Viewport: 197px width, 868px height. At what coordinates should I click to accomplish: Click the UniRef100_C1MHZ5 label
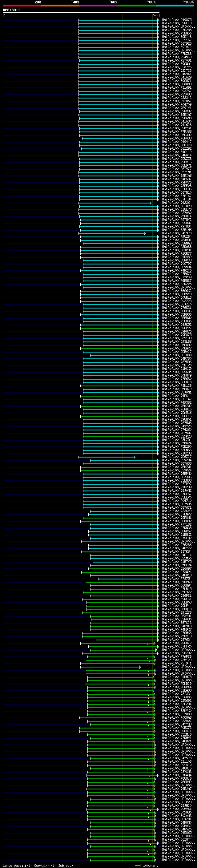pos(177,677)
